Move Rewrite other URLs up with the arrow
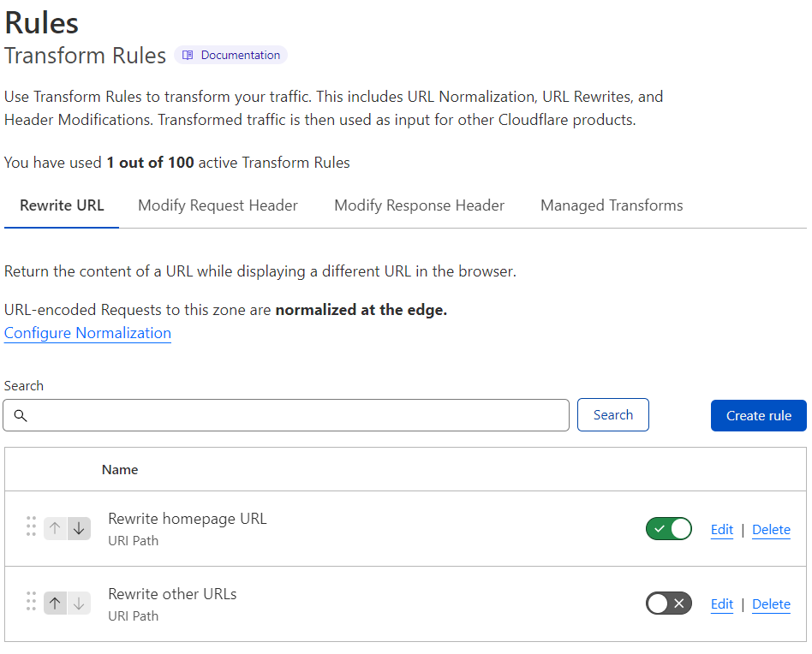This screenshot has width=812, height=654. [55, 603]
